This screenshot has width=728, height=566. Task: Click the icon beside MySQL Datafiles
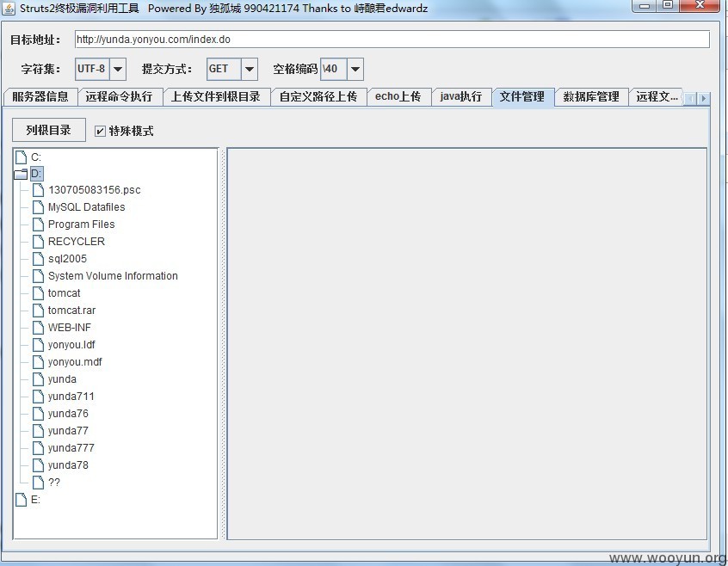38,207
